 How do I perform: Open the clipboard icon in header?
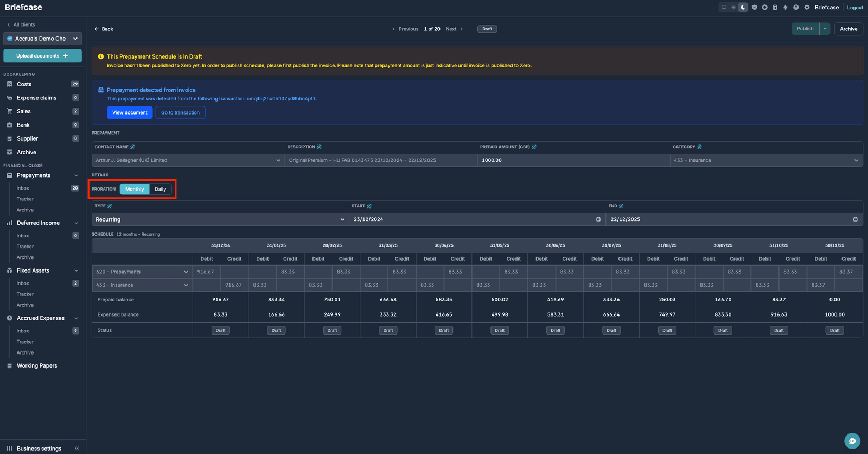click(775, 8)
